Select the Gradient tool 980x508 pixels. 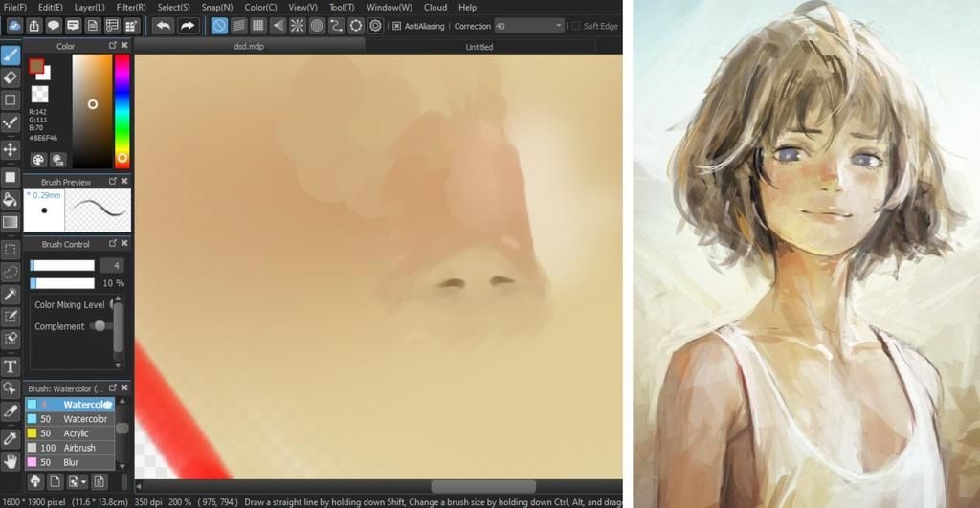tap(10, 222)
